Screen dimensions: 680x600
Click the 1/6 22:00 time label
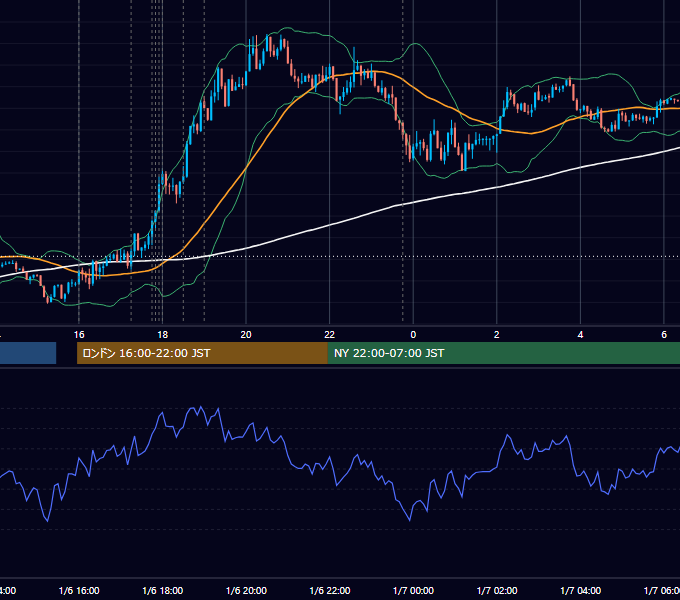point(330,590)
